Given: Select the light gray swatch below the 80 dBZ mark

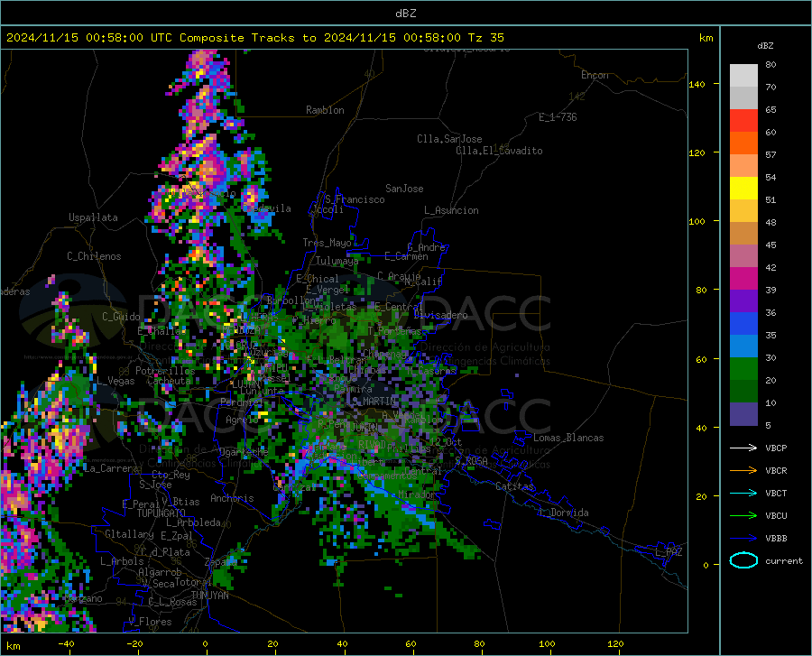Looking at the screenshot, I should pos(743,76).
